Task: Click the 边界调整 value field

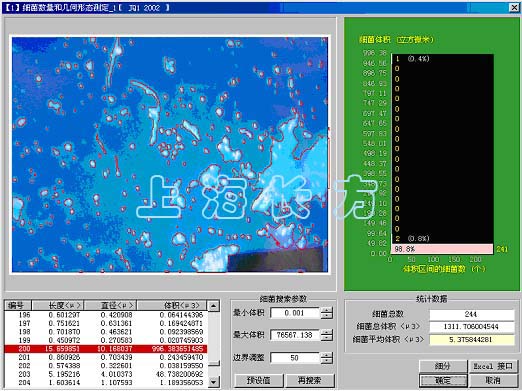Action: [x=295, y=358]
